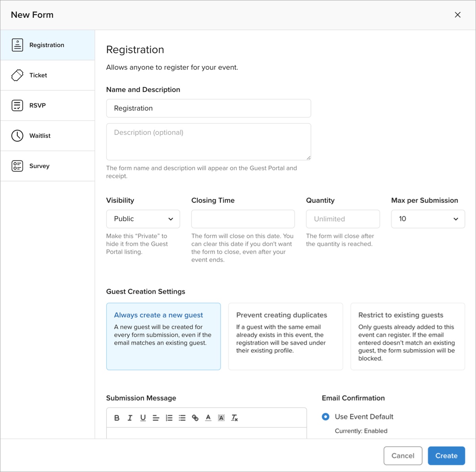Clear text formatting in editor

(x=234, y=418)
